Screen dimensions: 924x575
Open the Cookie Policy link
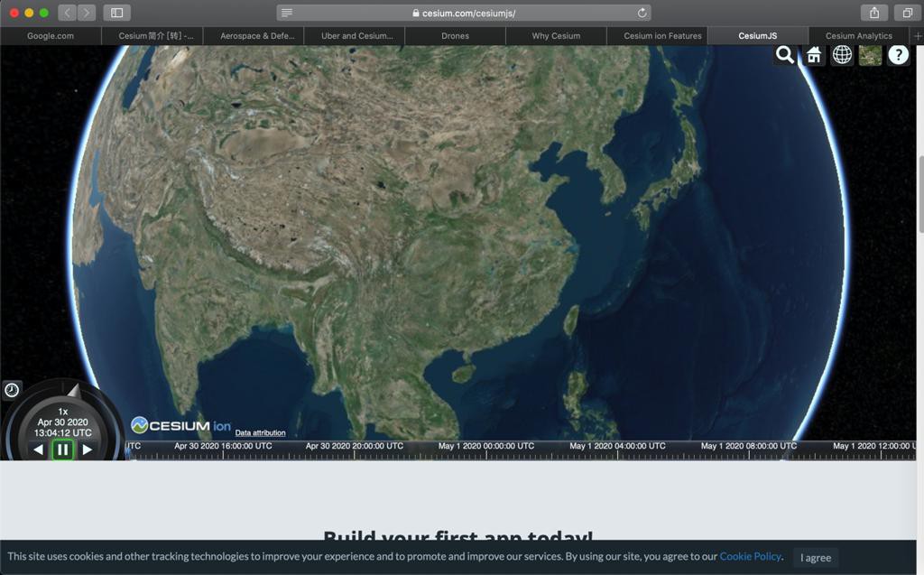[x=750, y=556]
